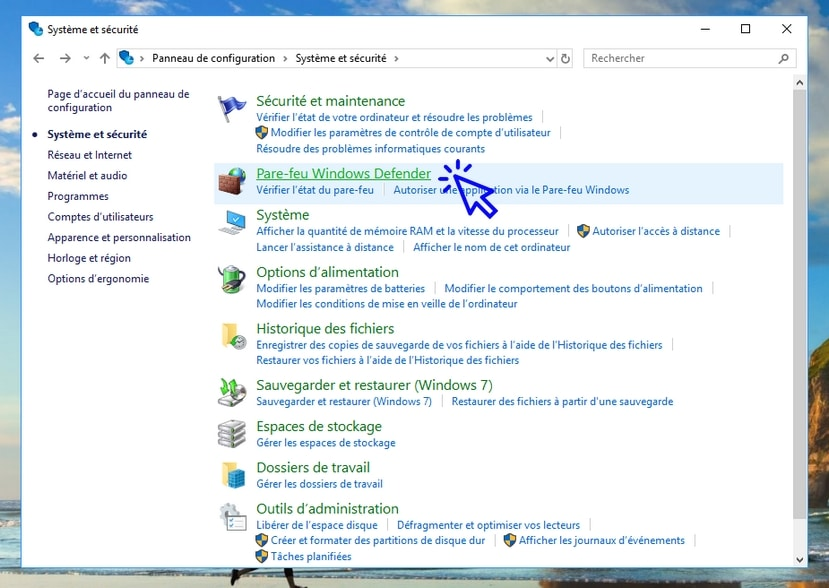Click the title bar Système et sécurité icon
Image resolution: width=829 pixels, height=588 pixels.
pyautogui.click(x=36, y=29)
